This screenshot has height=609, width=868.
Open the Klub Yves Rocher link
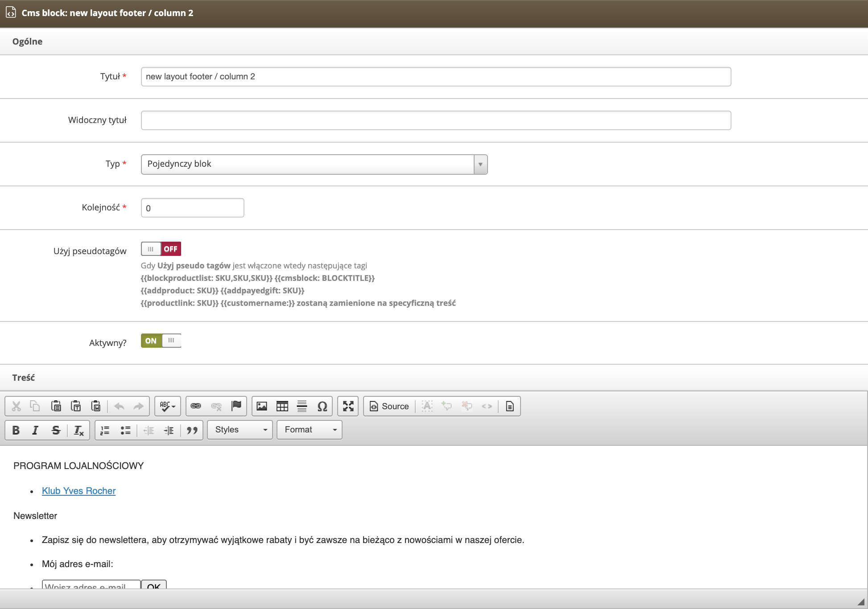coord(79,491)
